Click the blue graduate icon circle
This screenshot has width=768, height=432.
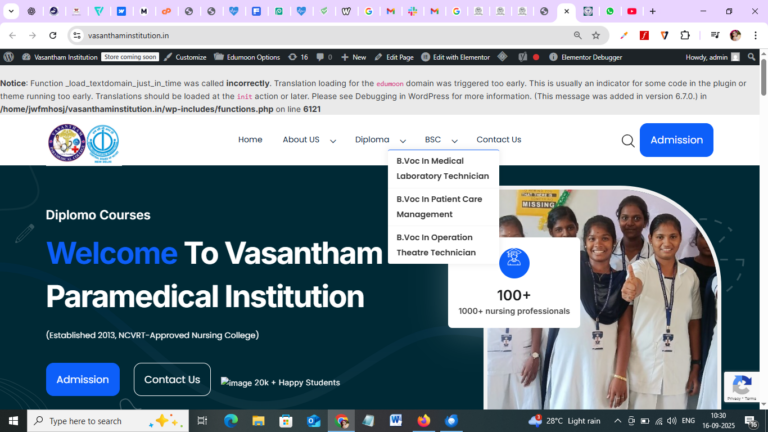coord(514,263)
